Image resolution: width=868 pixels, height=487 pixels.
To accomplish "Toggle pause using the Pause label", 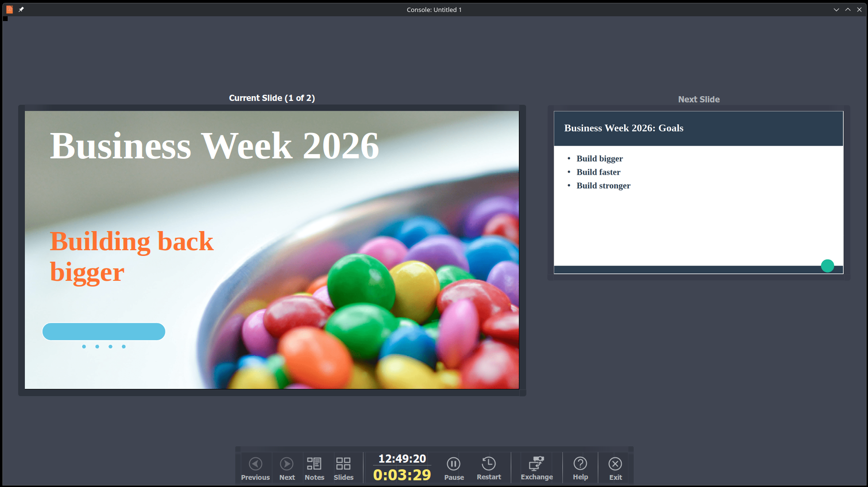I will click(453, 477).
